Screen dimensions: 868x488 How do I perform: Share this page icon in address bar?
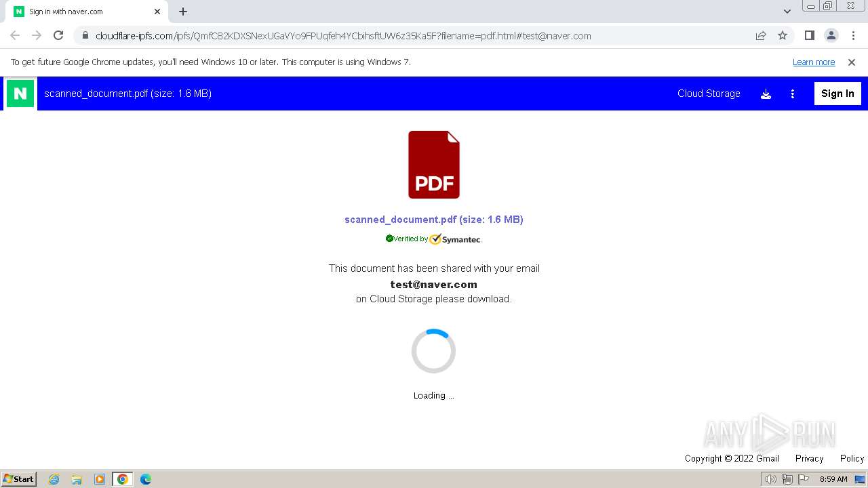click(761, 35)
